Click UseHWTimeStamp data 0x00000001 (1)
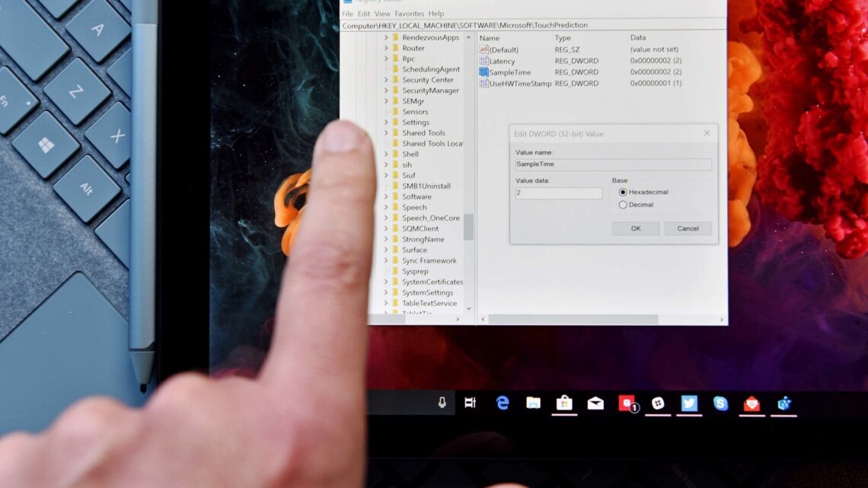This screenshot has height=488, width=868. pos(656,83)
